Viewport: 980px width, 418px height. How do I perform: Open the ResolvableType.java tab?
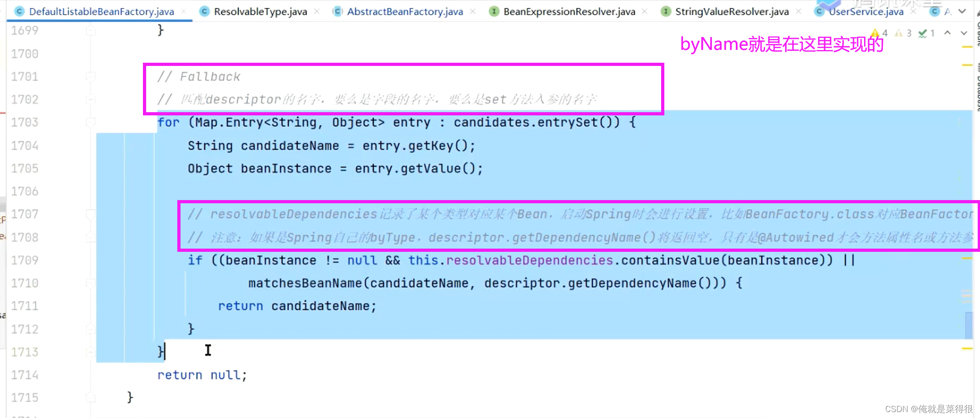260,11
